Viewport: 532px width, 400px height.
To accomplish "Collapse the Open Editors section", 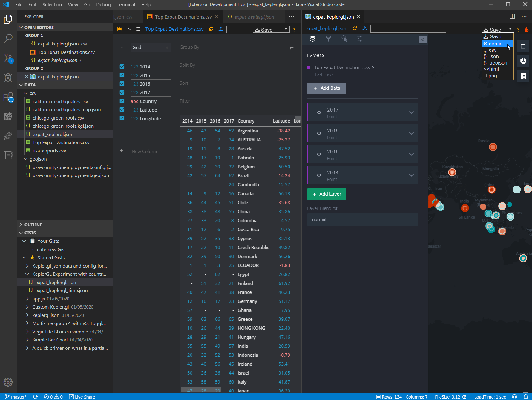I will [x=65, y=27].
